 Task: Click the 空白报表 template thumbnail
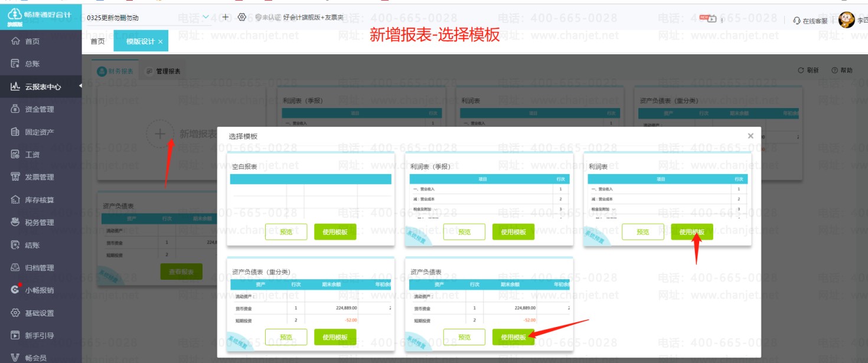coord(311,192)
